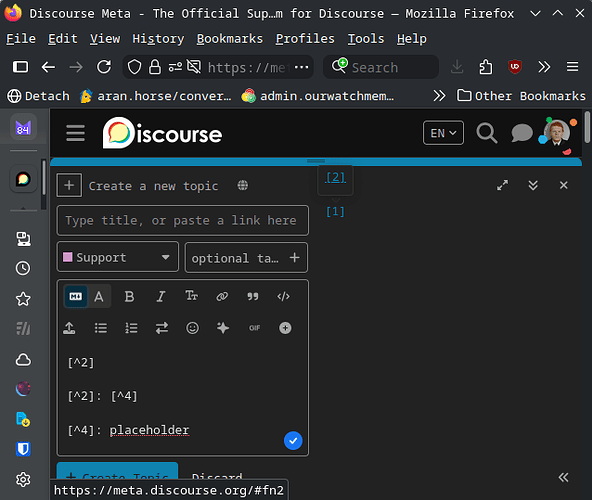Apply italic formatting in composer
The width and height of the screenshot is (592, 500).
160,296
